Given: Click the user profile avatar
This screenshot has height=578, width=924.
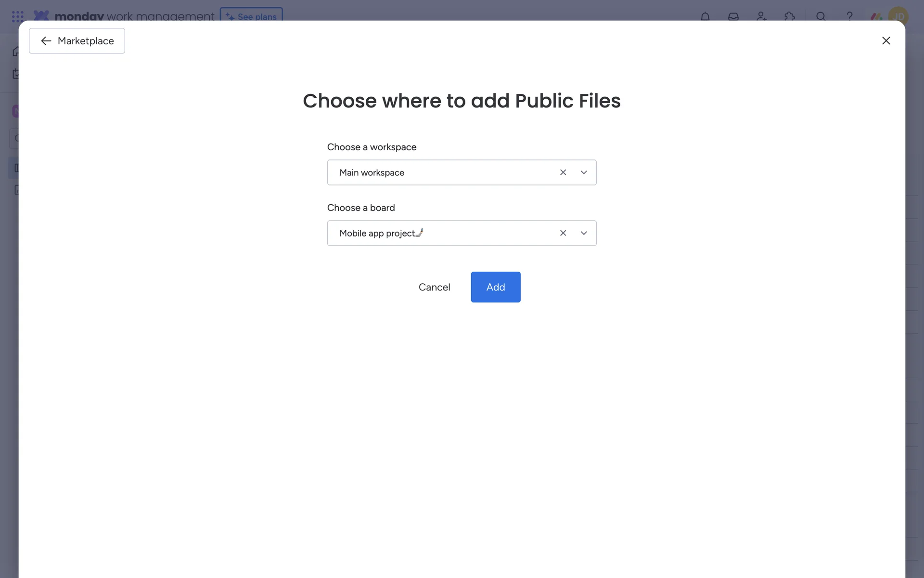Looking at the screenshot, I should point(898,16).
